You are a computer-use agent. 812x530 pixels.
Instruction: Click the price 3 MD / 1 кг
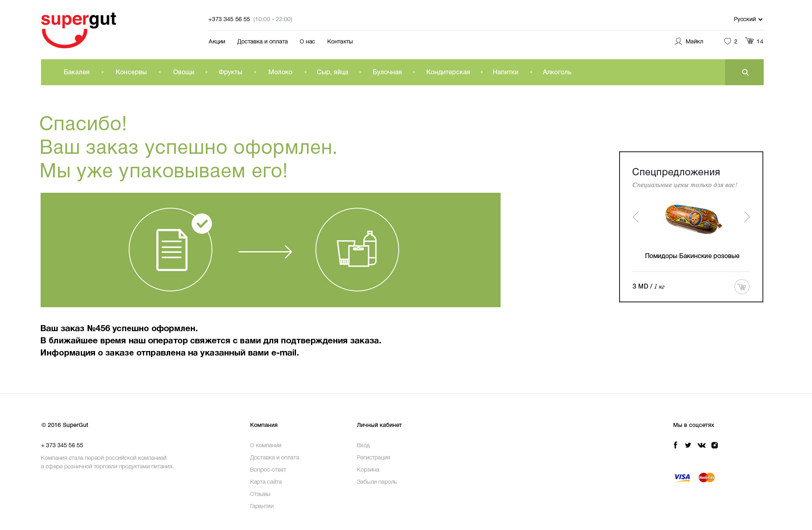pyautogui.click(x=648, y=287)
